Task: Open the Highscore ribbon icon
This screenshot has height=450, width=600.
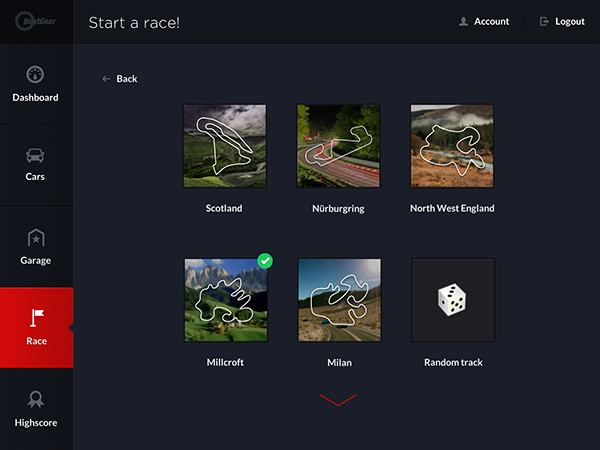Action: (x=36, y=399)
